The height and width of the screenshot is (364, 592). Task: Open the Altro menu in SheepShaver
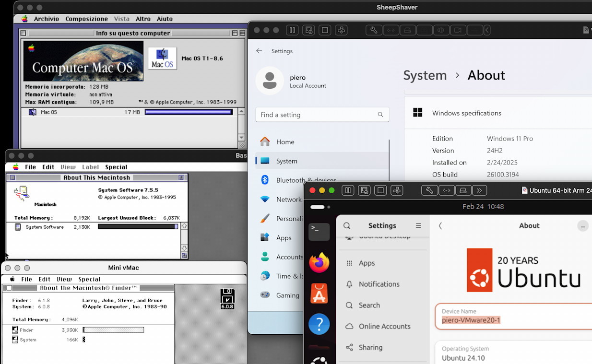coord(143,19)
